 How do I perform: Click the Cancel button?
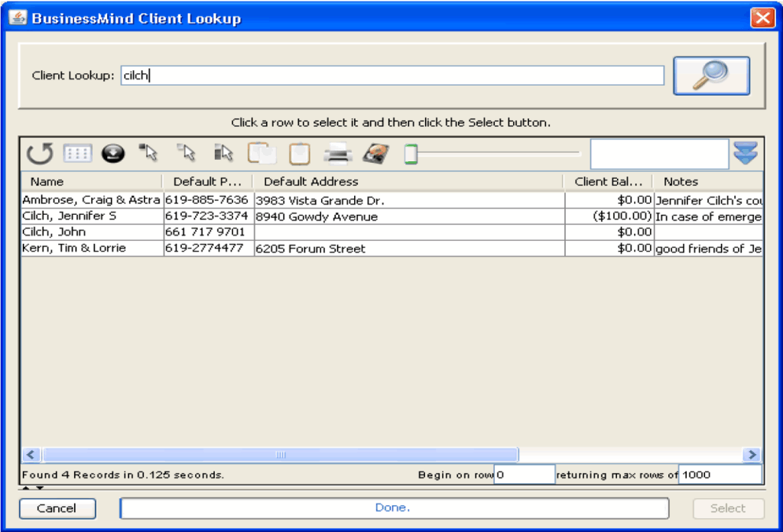[x=57, y=508]
